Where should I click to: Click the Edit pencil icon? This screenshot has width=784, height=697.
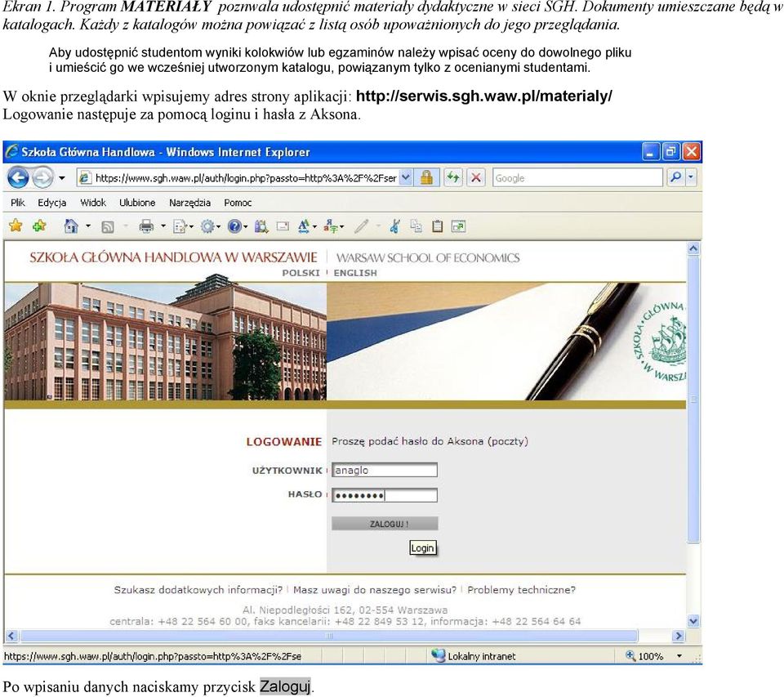(x=362, y=226)
